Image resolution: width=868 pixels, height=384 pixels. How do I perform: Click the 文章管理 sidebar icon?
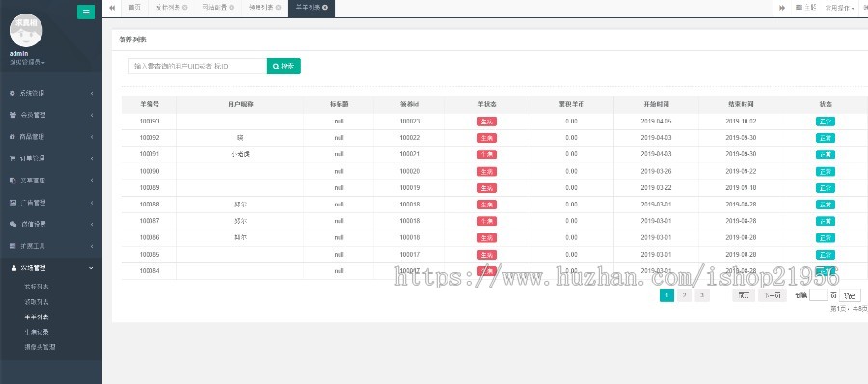click(13, 180)
